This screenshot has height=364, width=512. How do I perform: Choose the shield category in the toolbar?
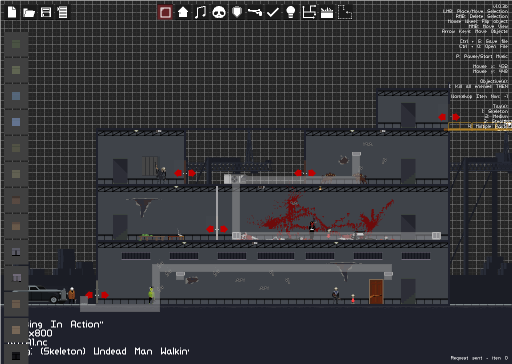(237, 12)
